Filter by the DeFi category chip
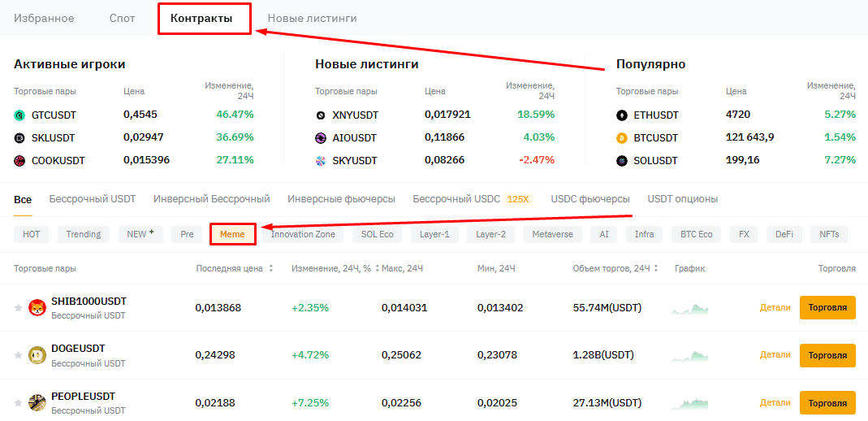This screenshot has width=868, height=421. point(784,234)
